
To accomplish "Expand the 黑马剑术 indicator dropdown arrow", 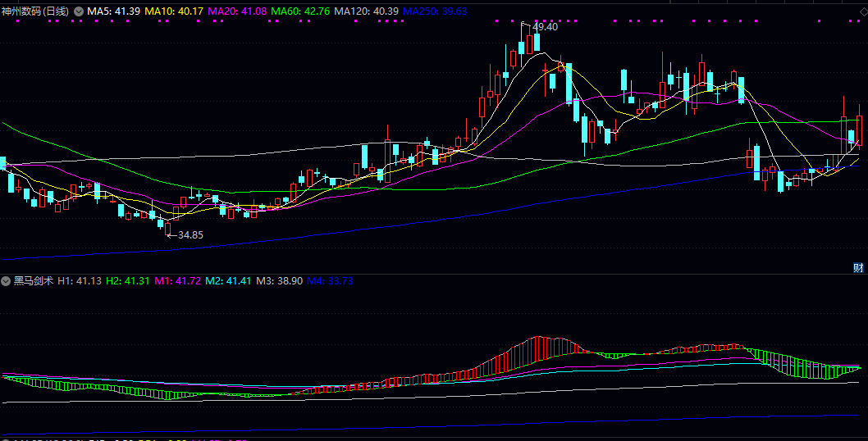I will click(7, 280).
